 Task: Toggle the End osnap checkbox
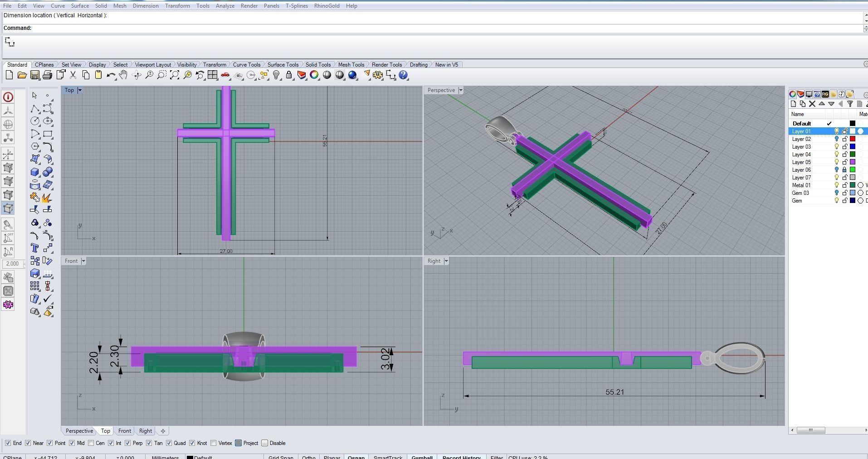click(x=8, y=443)
